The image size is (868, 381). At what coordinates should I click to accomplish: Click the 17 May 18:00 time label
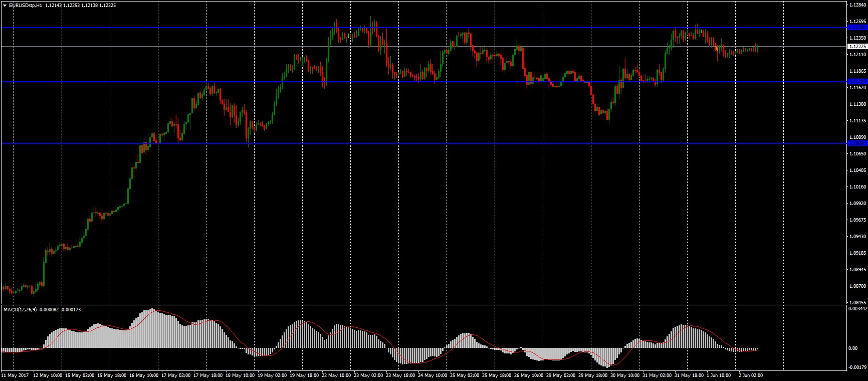click(208, 375)
